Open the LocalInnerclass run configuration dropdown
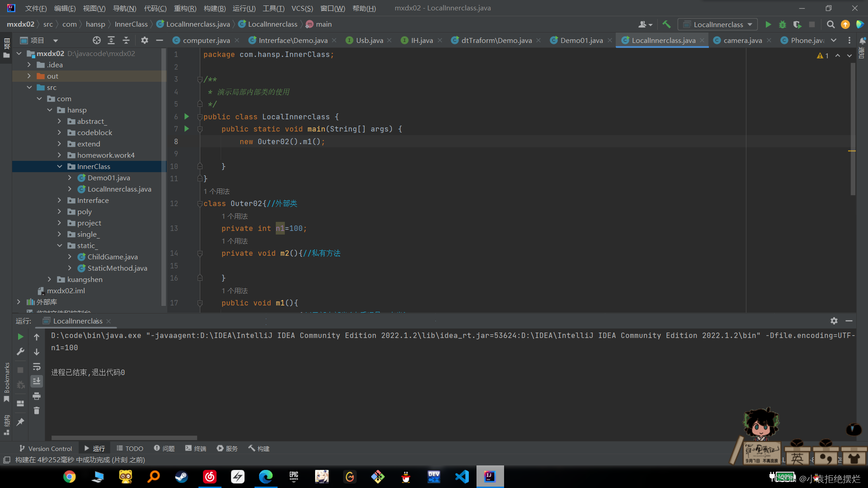Screen dimensions: 868x488 pyautogui.click(x=717, y=24)
